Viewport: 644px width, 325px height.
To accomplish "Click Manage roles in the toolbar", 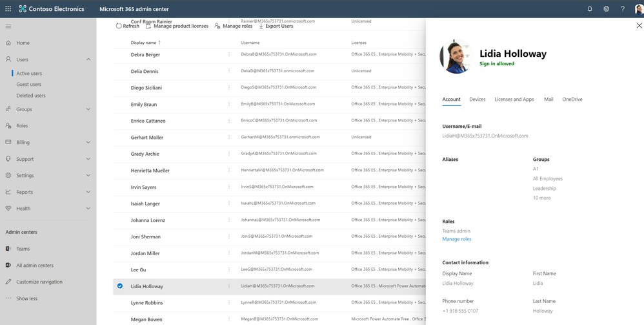I will point(234,26).
